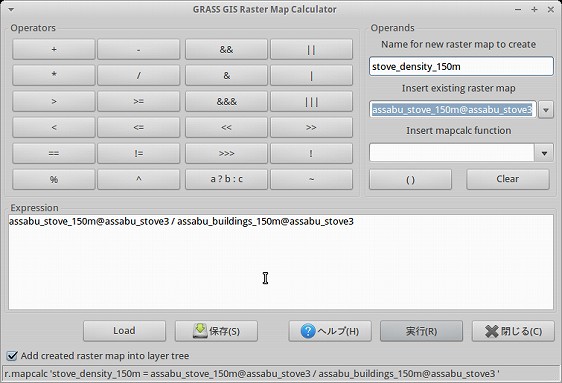Maximize the Raster Map Calculator window
Screen dimensions: 562x383
534,10
